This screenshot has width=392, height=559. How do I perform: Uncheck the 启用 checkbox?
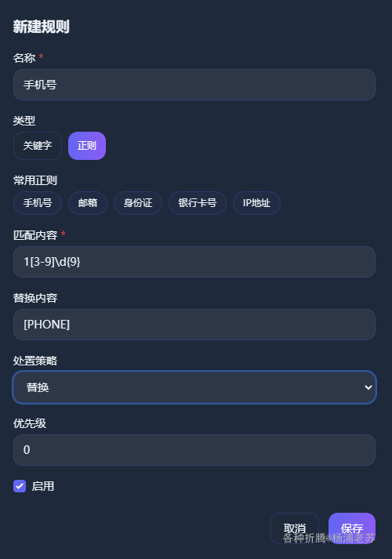pos(20,486)
